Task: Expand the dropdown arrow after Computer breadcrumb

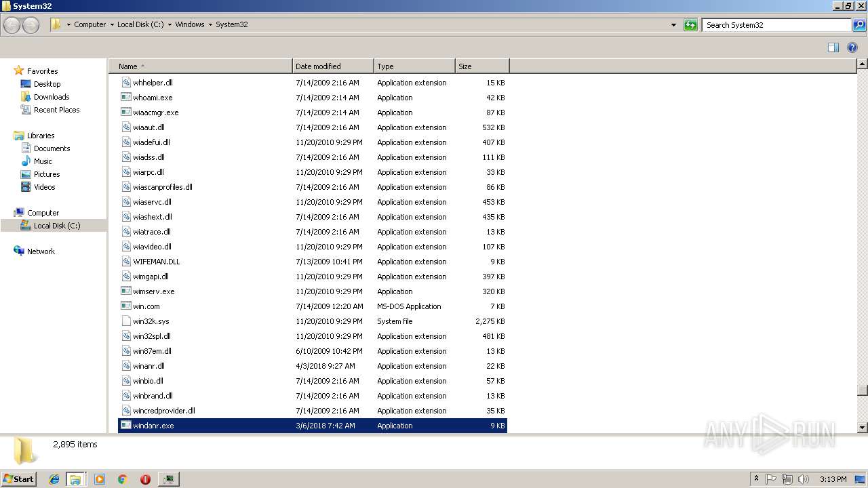Action: pos(111,24)
